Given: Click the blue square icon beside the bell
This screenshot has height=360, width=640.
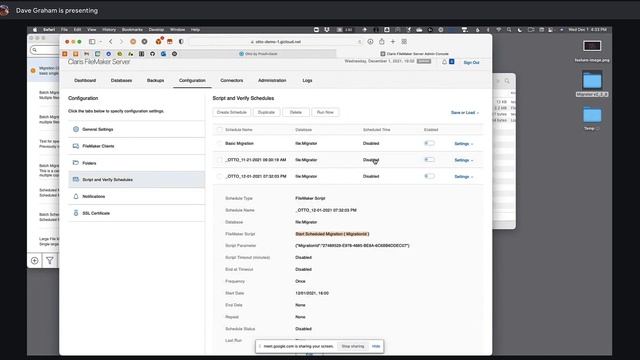Looking at the screenshot, I should (452, 62).
